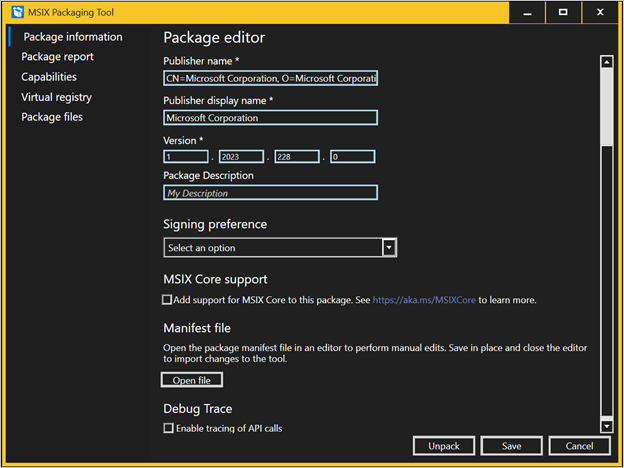Click the vertical scrollbar thumb

pos(606,106)
